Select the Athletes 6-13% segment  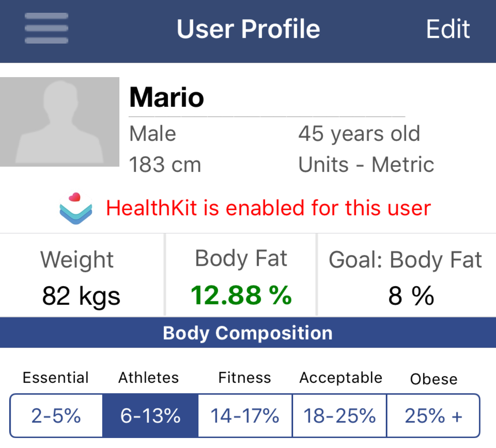point(150,416)
